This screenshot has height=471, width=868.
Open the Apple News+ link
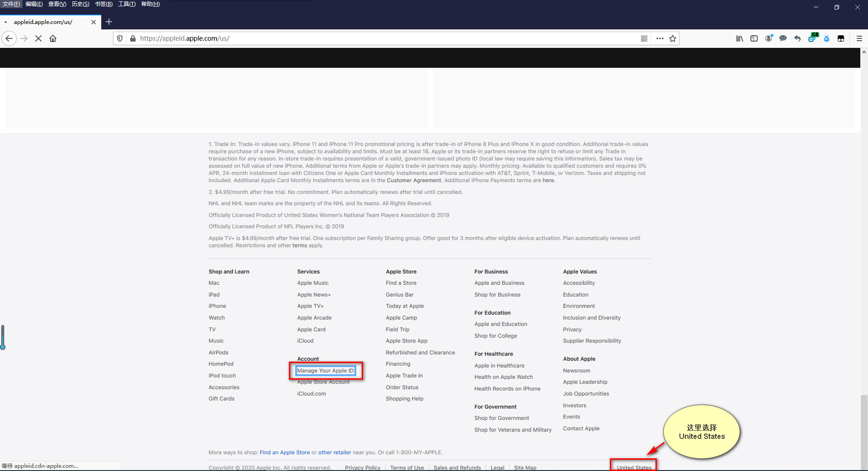click(314, 295)
